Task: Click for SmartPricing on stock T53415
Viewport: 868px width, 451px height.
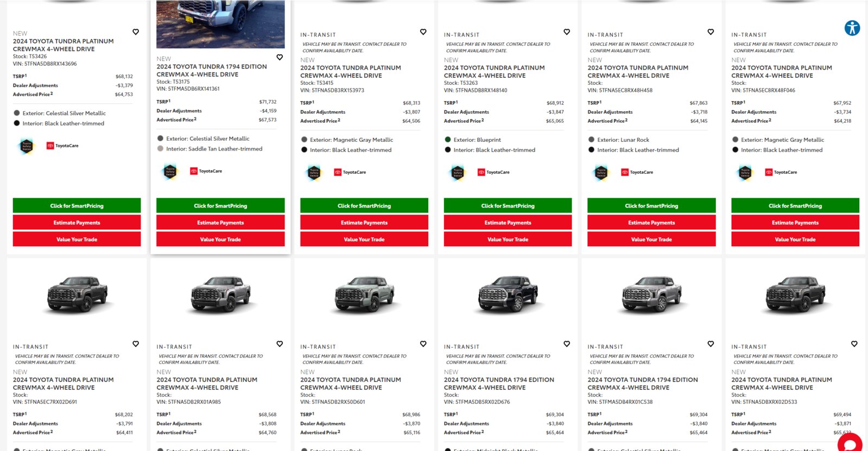Action: click(364, 205)
